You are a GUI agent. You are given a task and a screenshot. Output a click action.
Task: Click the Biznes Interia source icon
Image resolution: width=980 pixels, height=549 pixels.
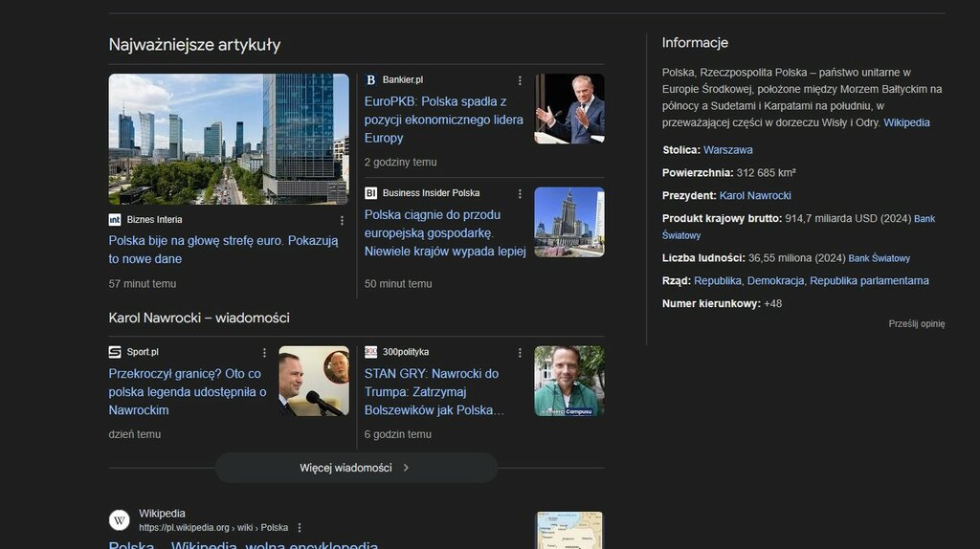115,219
